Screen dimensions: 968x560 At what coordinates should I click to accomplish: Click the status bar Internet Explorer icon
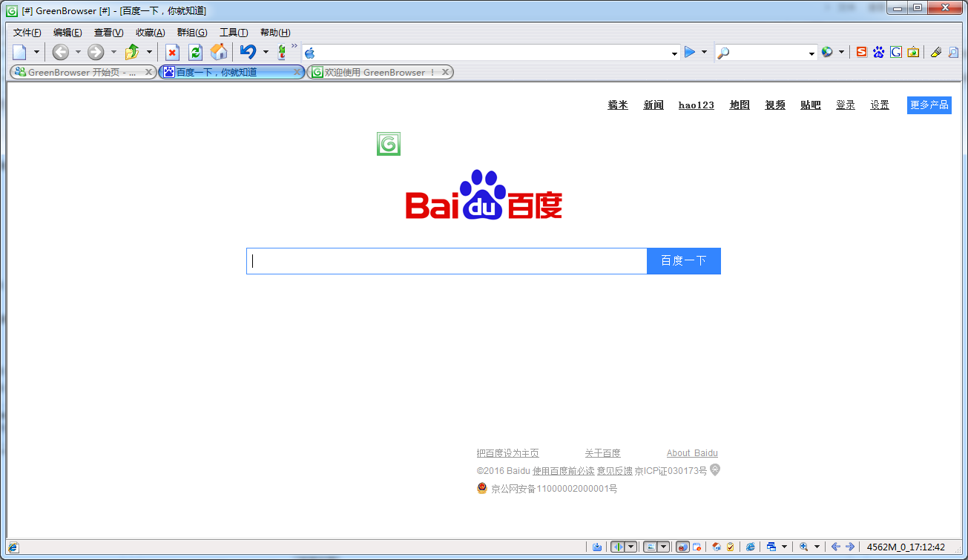pos(751,547)
